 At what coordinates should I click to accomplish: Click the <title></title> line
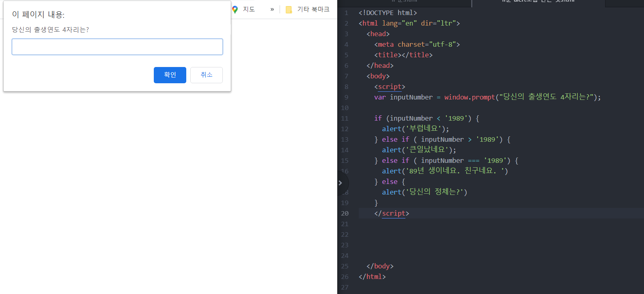pos(403,55)
